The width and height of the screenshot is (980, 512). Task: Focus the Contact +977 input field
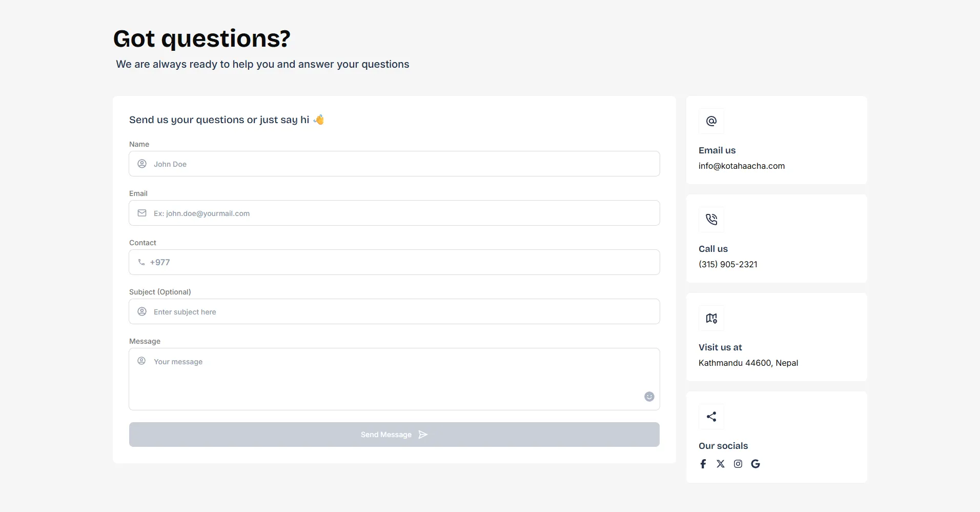click(x=394, y=262)
